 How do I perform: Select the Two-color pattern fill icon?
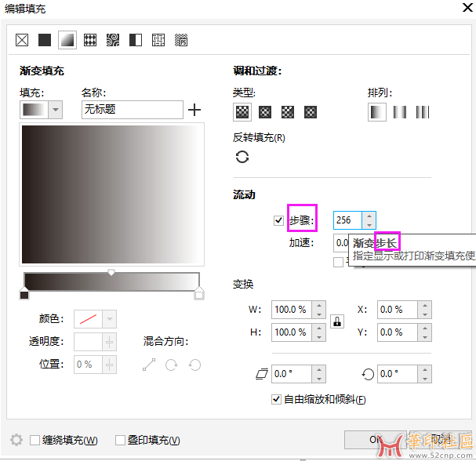coord(136,40)
